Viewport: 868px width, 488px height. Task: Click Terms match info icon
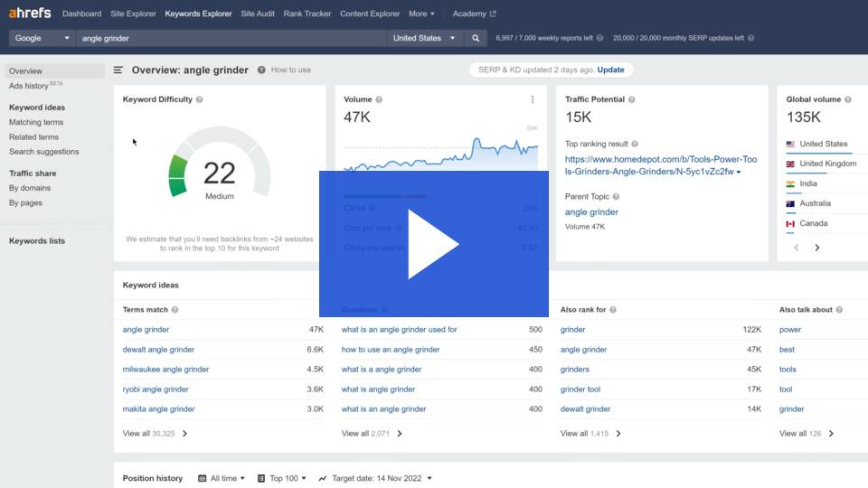175,310
